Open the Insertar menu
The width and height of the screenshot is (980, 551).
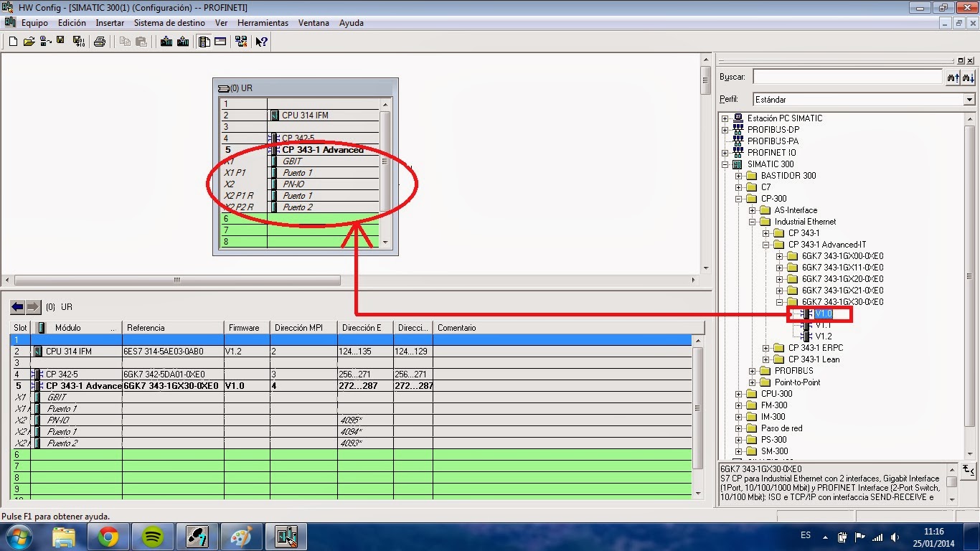coord(110,23)
